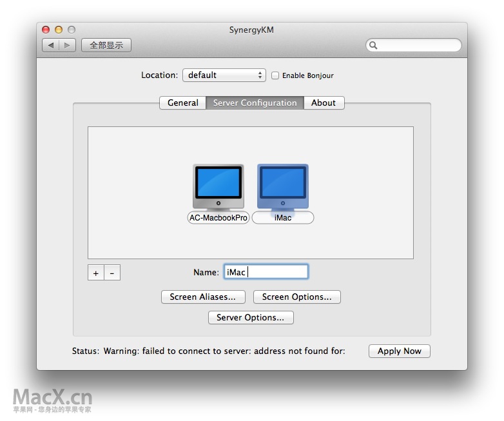504x421 pixels.
Task: Open Screen Options dialog
Action: pyautogui.click(x=297, y=297)
